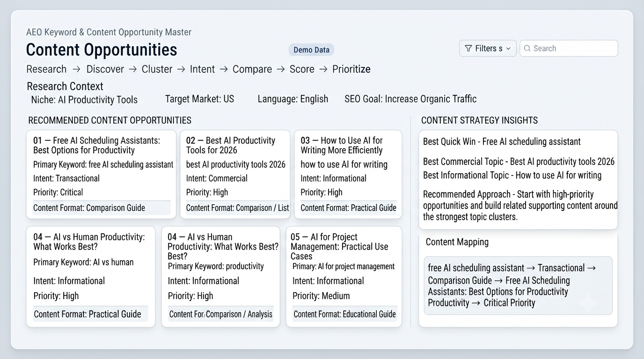Click 'Primary: AI for project management' text
Image resolution: width=644 pixels, height=359 pixels.
[344, 266]
